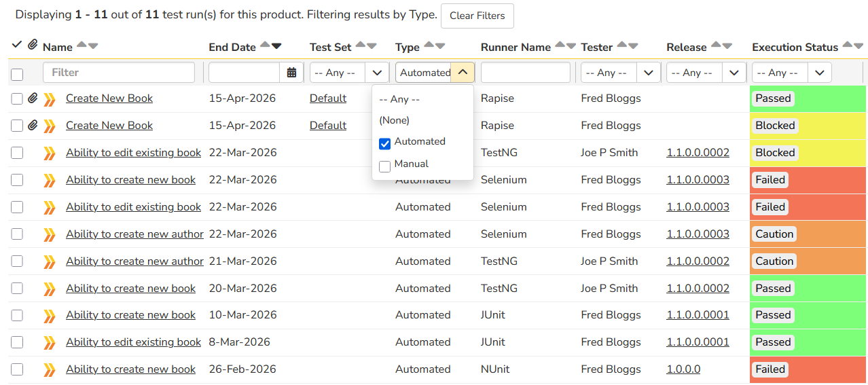Sort Type column descending arrow
The image size is (868, 385).
point(440,46)
